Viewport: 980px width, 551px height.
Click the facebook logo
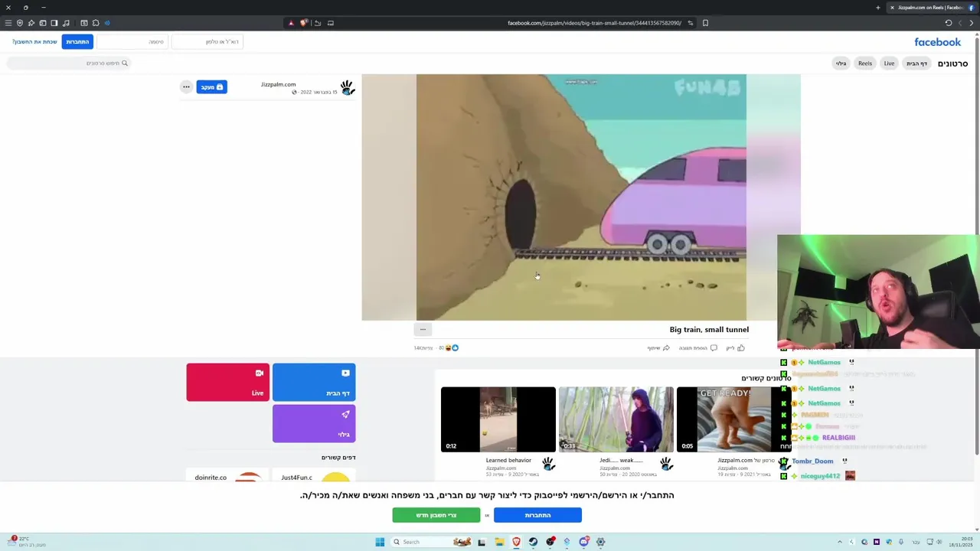point(937,42)
